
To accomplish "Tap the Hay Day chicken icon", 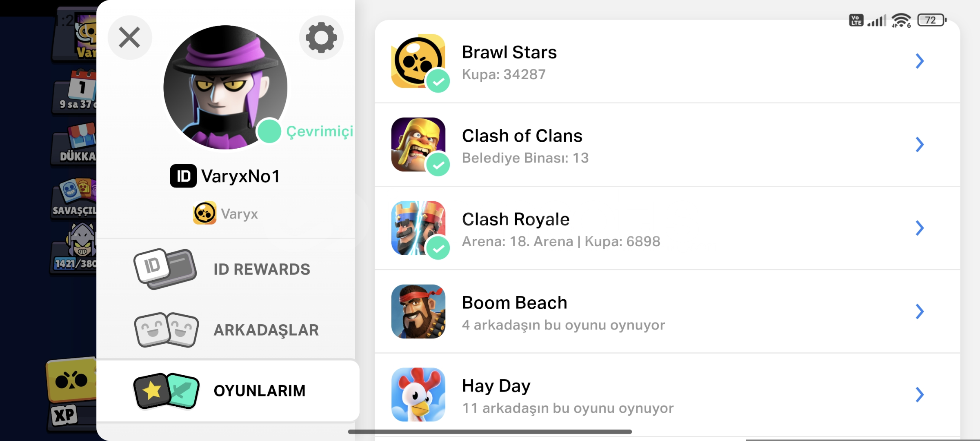I will click(x=418, y=394).
